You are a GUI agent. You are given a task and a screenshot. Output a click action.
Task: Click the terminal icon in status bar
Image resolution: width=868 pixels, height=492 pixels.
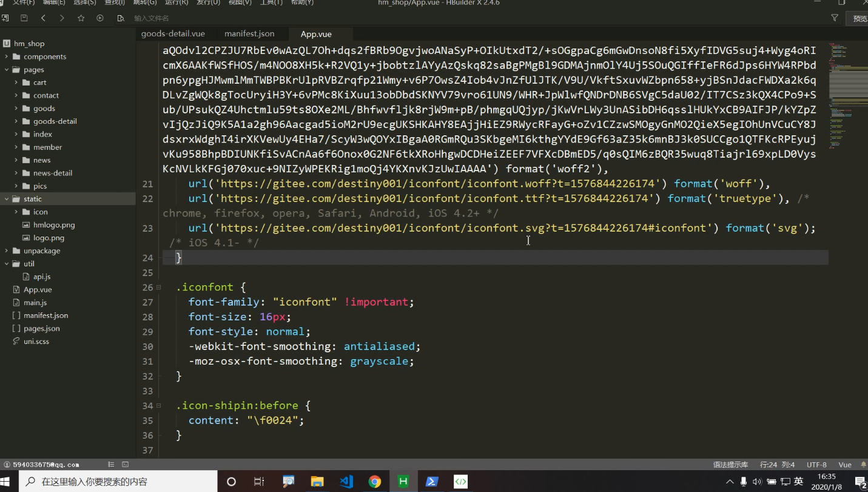(x=125, y=465)
